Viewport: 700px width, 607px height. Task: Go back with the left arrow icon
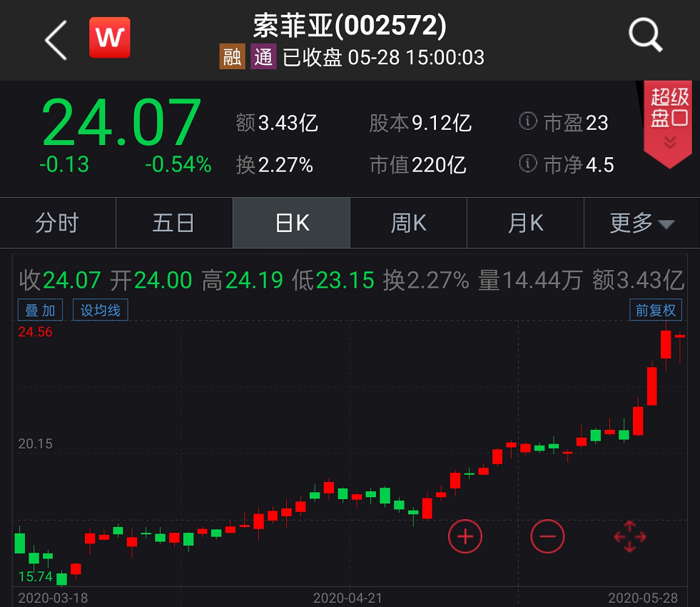(56, 40)
